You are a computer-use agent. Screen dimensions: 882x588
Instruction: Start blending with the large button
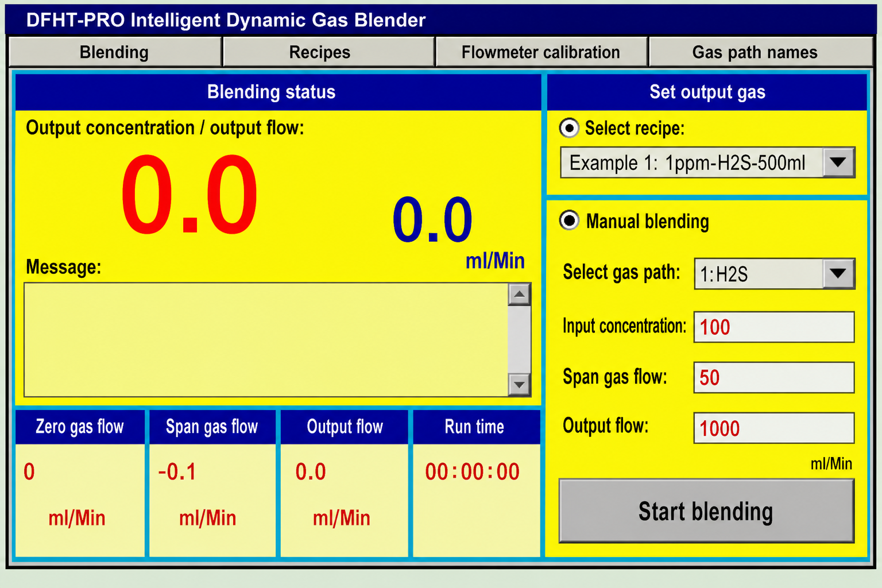[x=707, y=511]
